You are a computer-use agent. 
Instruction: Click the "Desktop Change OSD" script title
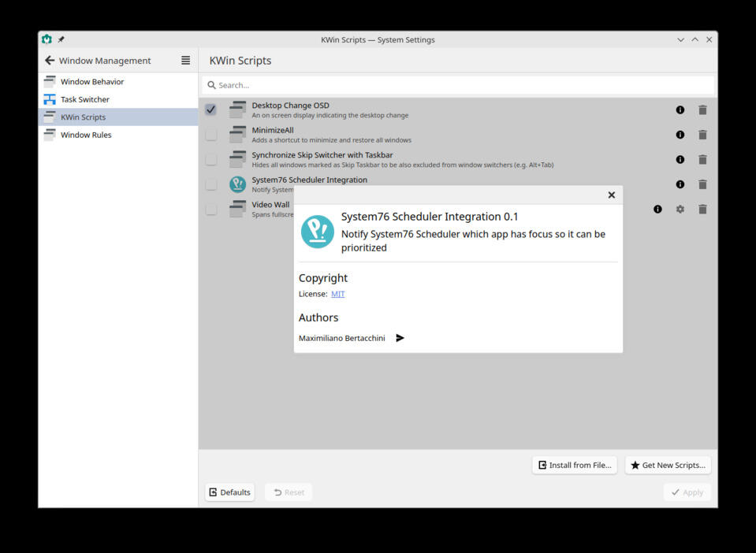pos(290,105)
